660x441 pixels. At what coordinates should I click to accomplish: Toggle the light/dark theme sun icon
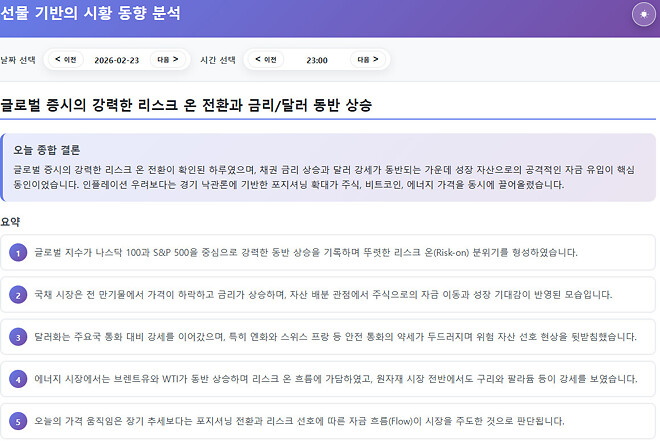644,14
